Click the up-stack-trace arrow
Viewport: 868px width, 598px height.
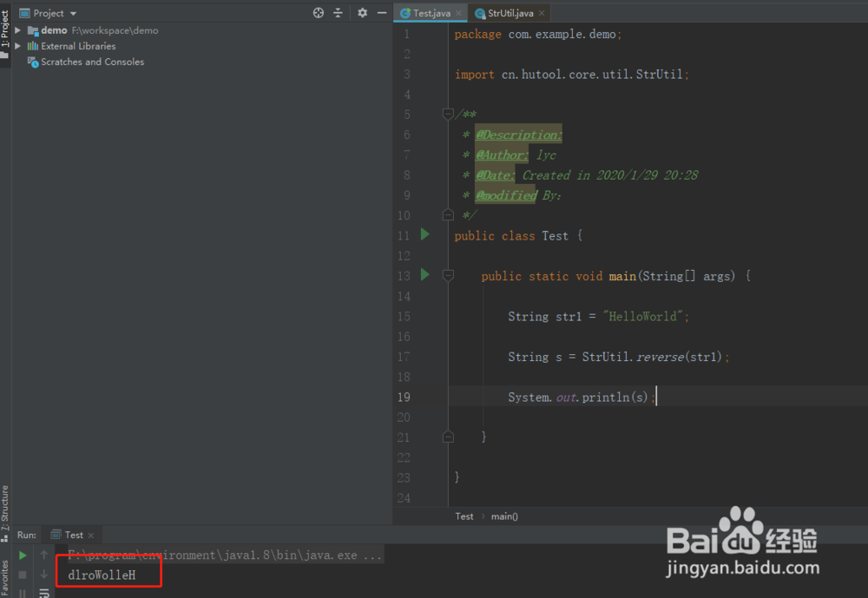coord(44,555)
